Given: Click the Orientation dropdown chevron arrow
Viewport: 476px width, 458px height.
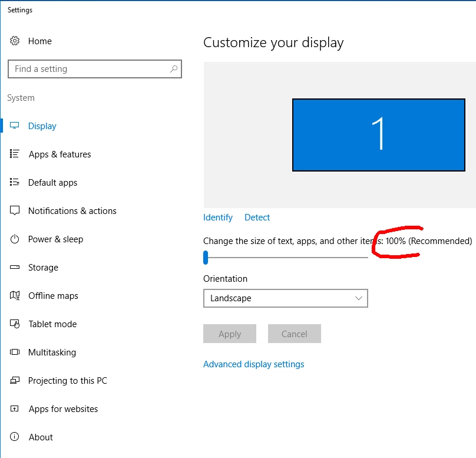Looking at the screenshot, I should pos(359,298).
